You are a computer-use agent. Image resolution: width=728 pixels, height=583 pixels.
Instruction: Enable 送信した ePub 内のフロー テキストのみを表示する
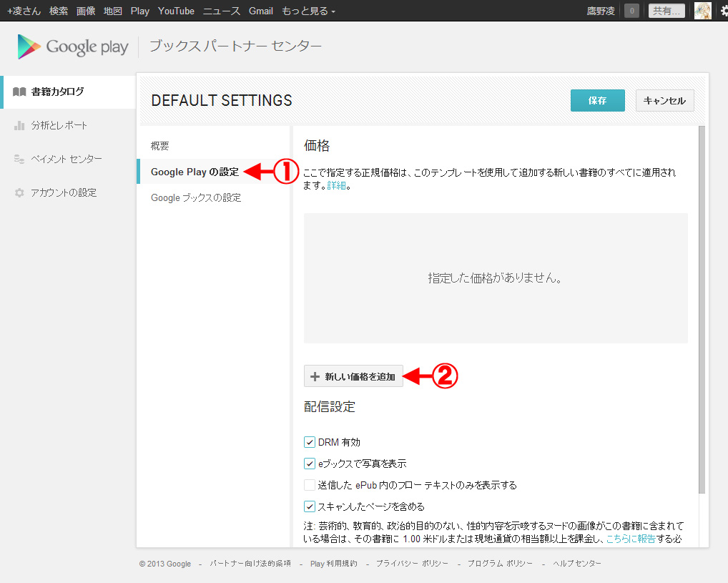tap(309, 484)
